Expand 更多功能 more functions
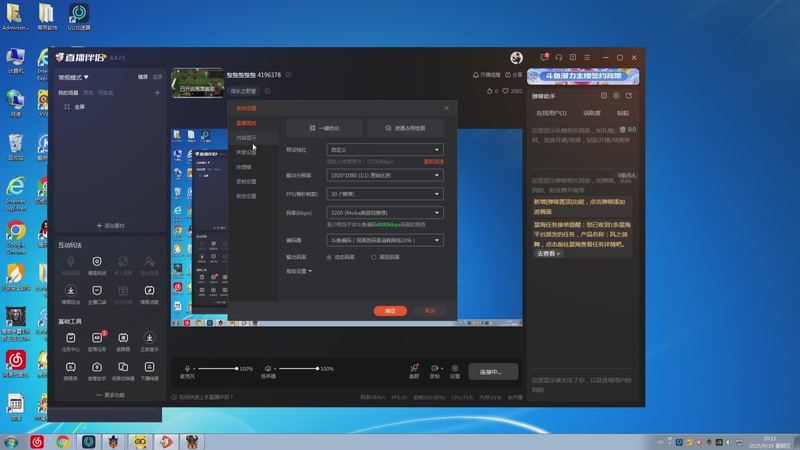The height and width of the screenshot is (450, 800). click(110, 395)
